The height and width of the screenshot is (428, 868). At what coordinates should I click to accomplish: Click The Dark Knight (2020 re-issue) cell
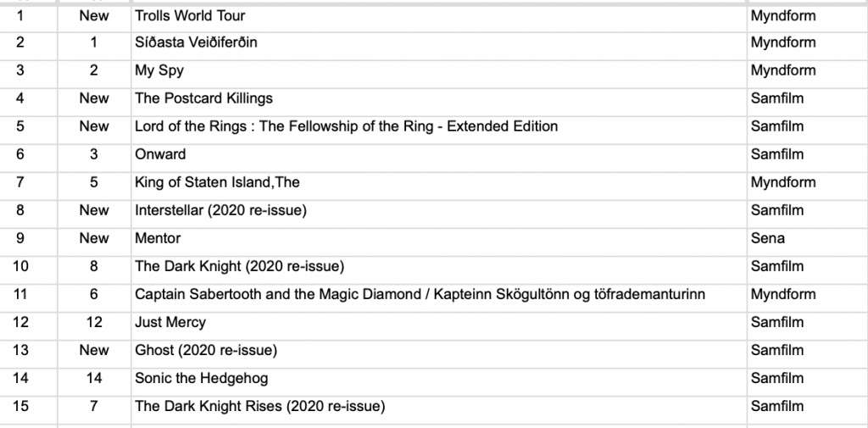(239, 266)
